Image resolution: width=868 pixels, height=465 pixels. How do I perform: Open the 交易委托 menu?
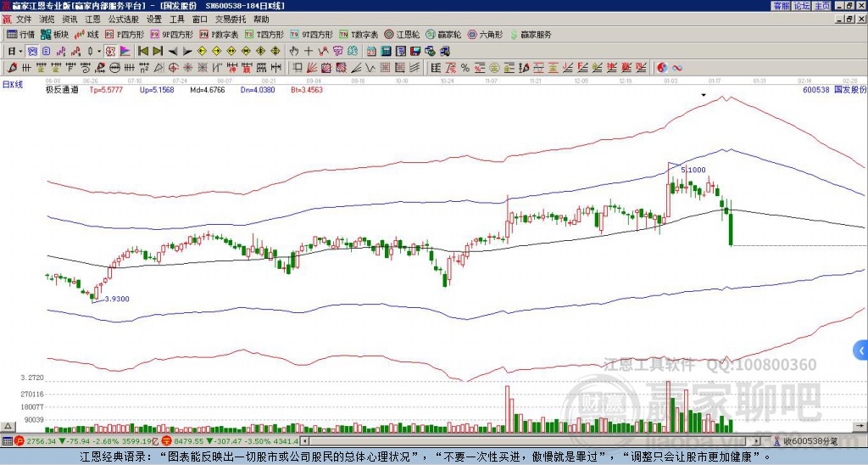click(231, 20)
